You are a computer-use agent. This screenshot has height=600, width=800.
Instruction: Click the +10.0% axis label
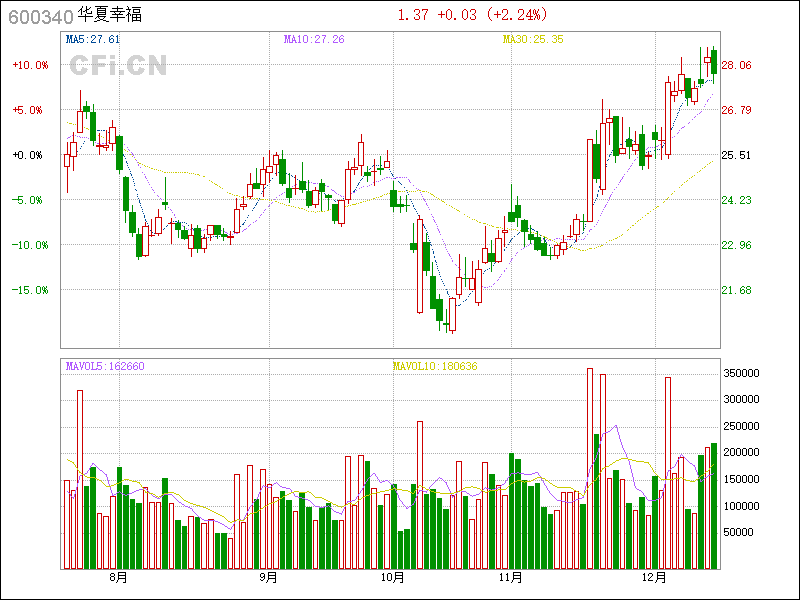31,65
